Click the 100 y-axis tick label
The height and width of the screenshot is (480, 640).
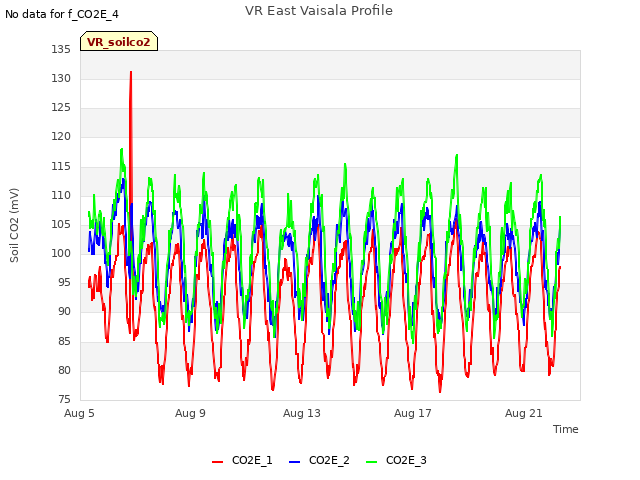61,253
